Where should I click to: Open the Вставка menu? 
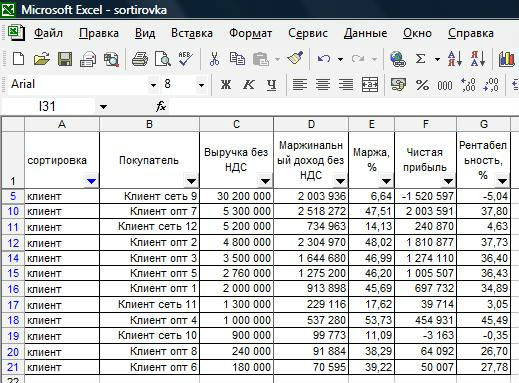(x=192, y=33)
